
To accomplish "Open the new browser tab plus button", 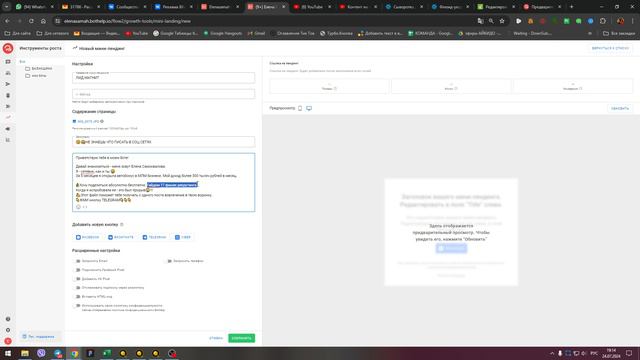I will [x=571, y=7].
